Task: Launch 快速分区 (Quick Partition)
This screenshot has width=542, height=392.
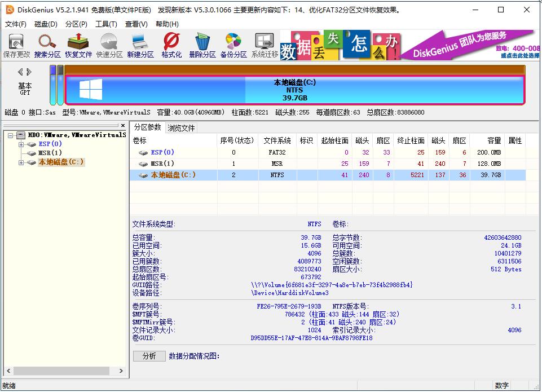Action: [x=108, y=45]
